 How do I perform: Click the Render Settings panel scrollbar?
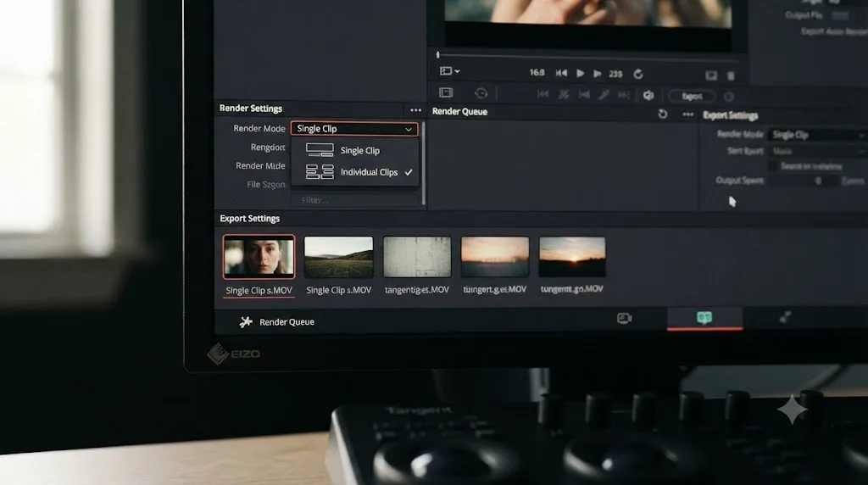[424, 164]
